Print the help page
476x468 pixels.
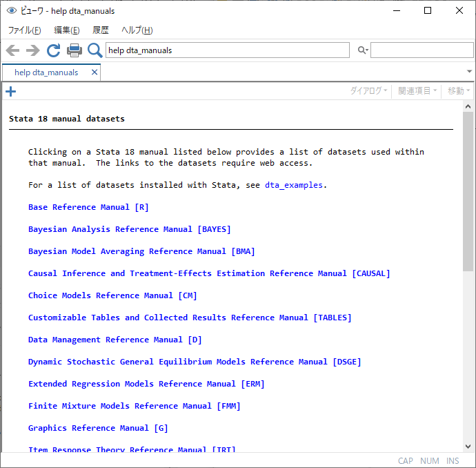[75, 50]
